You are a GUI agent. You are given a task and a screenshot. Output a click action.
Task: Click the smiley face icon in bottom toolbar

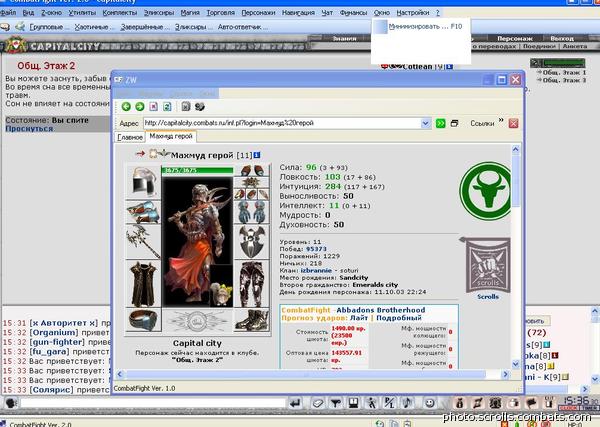click(x=430, y=403)
